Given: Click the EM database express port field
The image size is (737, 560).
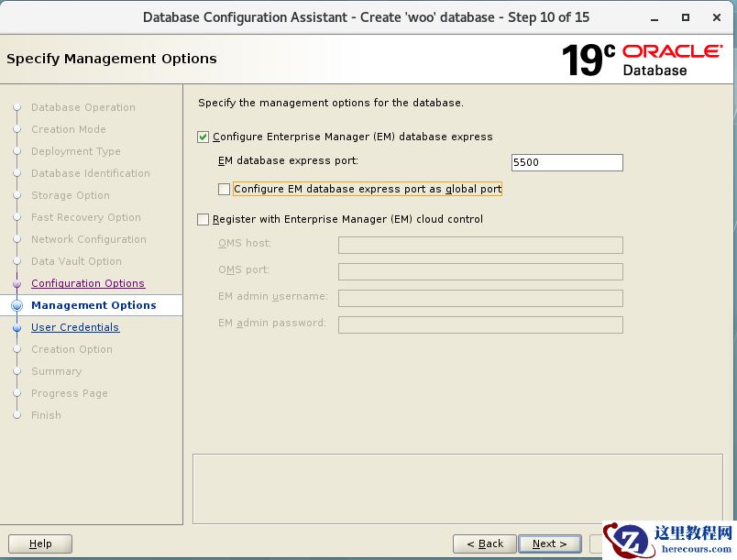Looking at the screenshot, I should pyautogui.click(x=566, y=162).
